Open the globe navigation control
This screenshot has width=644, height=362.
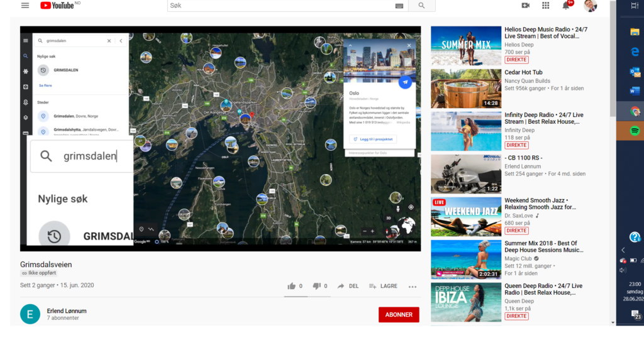click(408, 226)
